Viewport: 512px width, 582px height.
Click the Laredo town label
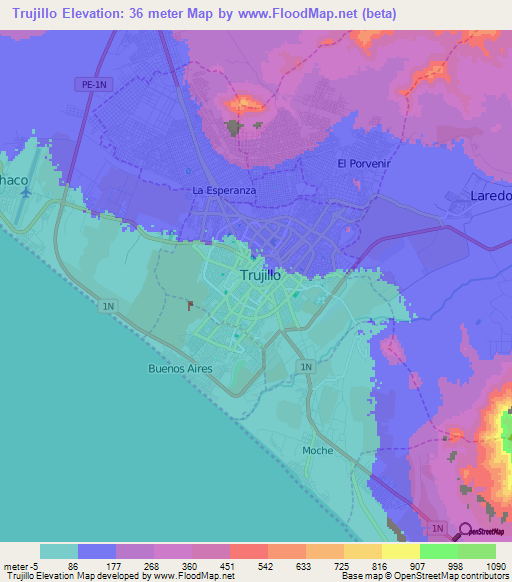coord(491,196)
